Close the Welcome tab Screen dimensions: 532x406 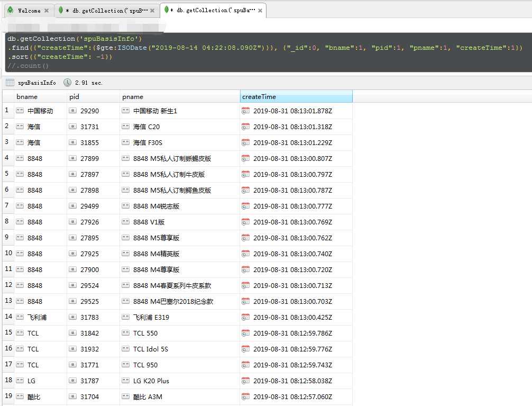(x=47, y=11)
